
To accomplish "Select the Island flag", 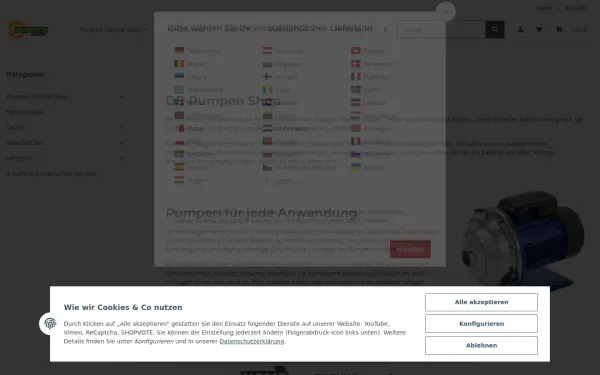I will [x=356, y=89].
